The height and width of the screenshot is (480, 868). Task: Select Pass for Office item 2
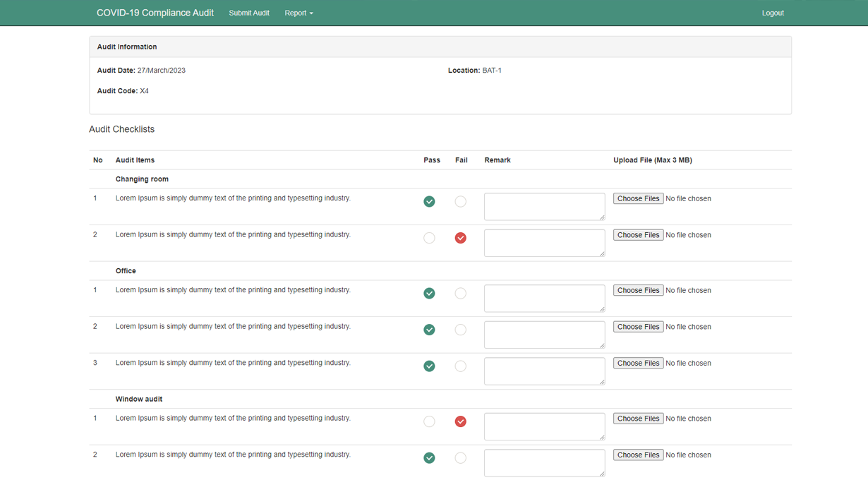[429, 330]
